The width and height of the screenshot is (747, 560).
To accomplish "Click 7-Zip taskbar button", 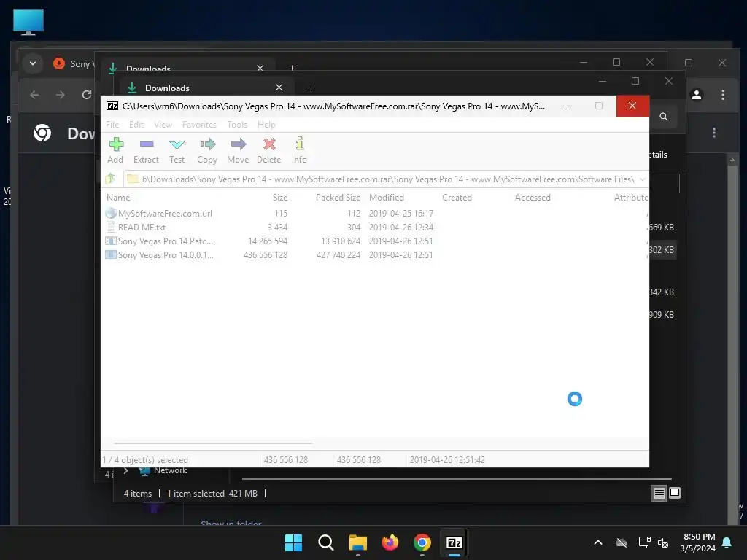I will (454, 542).
